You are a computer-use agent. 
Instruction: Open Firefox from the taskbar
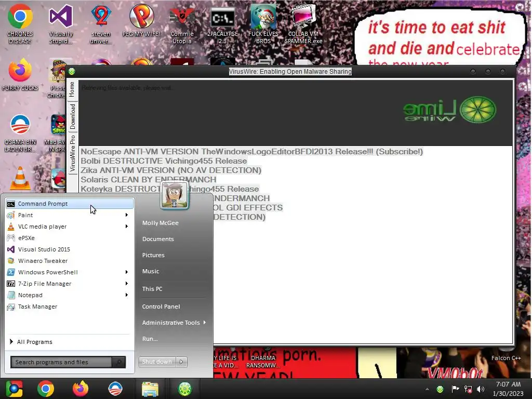pyautogui.click(x=81, y=389)
